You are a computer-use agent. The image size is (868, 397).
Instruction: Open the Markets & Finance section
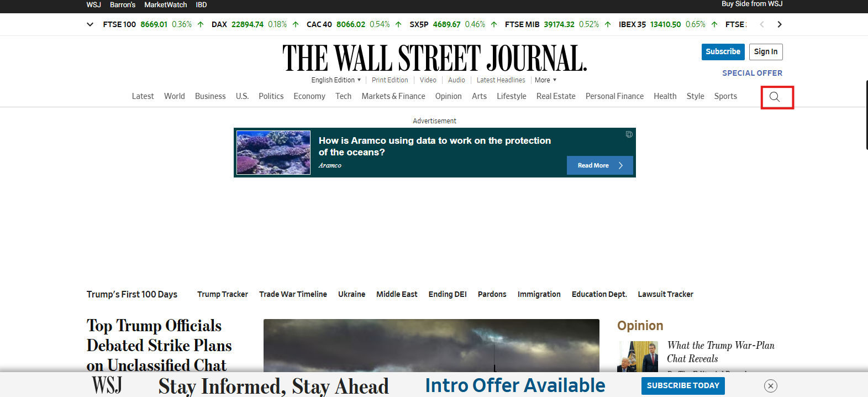(x=393, y=96)
